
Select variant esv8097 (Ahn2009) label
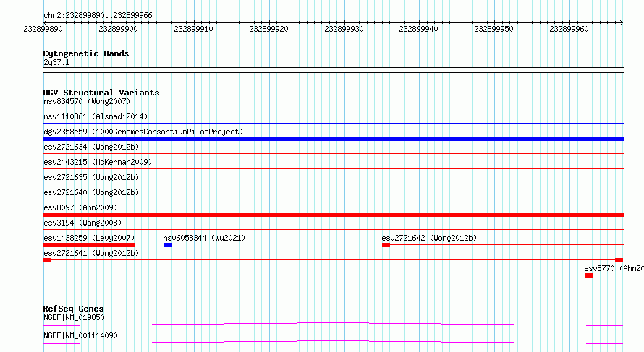pos(80,207)
